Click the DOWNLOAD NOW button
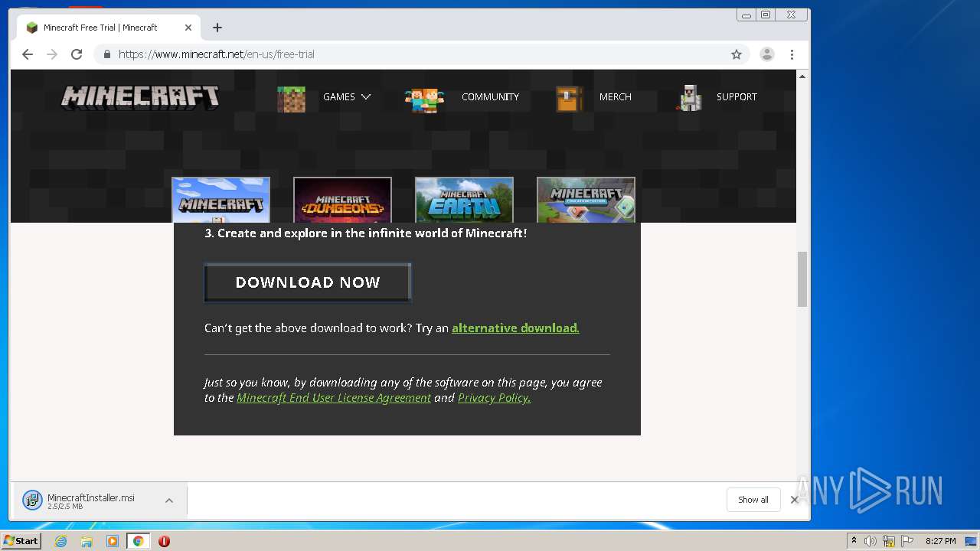 [308, 282]
